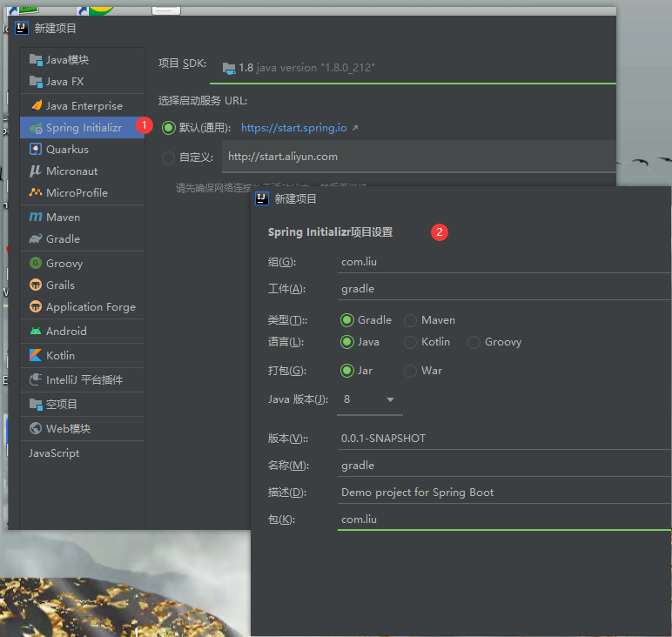Click the SDK folder icon beside 1.8
Screen dimensions: 672x637
229,68
